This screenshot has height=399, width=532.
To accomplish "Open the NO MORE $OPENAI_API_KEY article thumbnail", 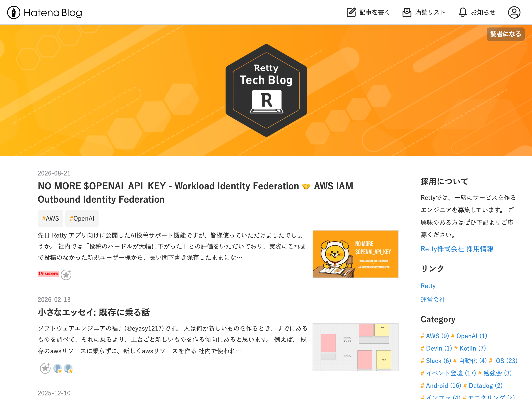I will tap(356, 254).
